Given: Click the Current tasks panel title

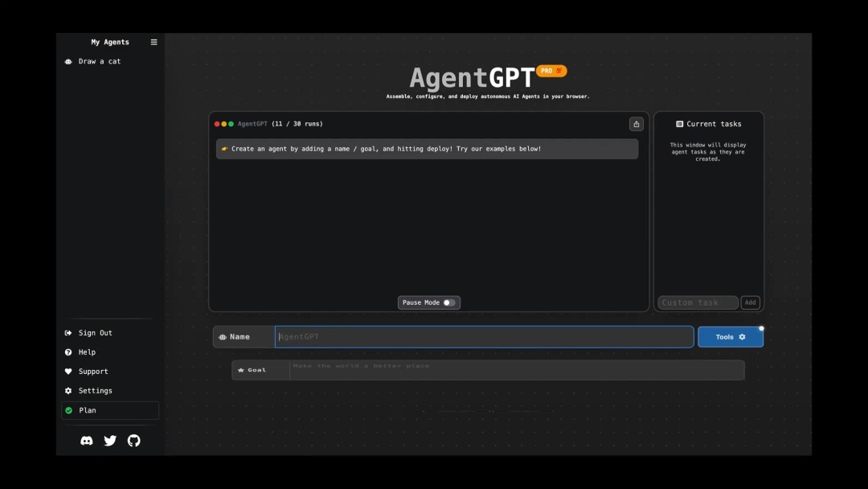Looking at the screenshot, I should click(x=709, y=124).
